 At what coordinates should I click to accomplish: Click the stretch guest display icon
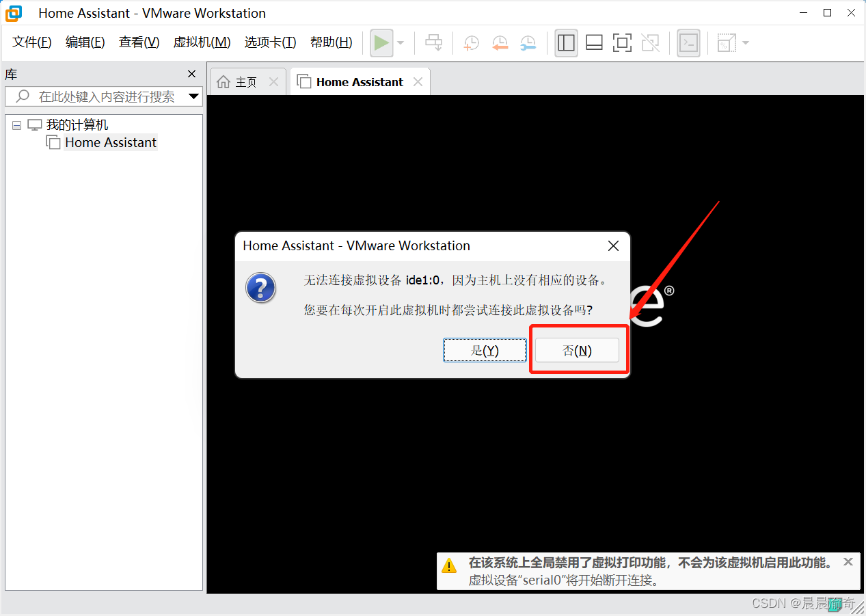coord(726,43)
